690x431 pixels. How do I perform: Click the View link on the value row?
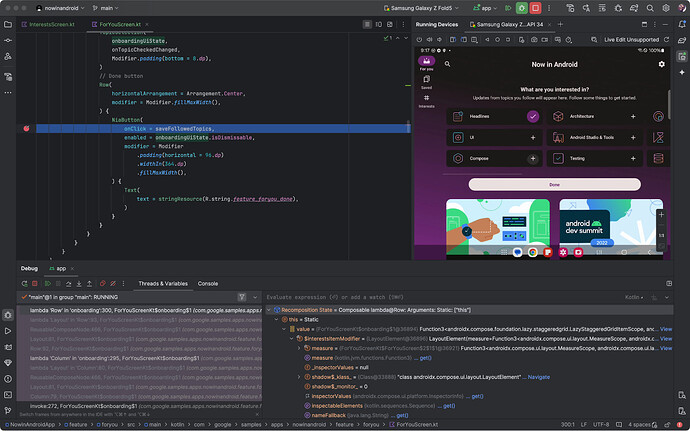(666, 329)
